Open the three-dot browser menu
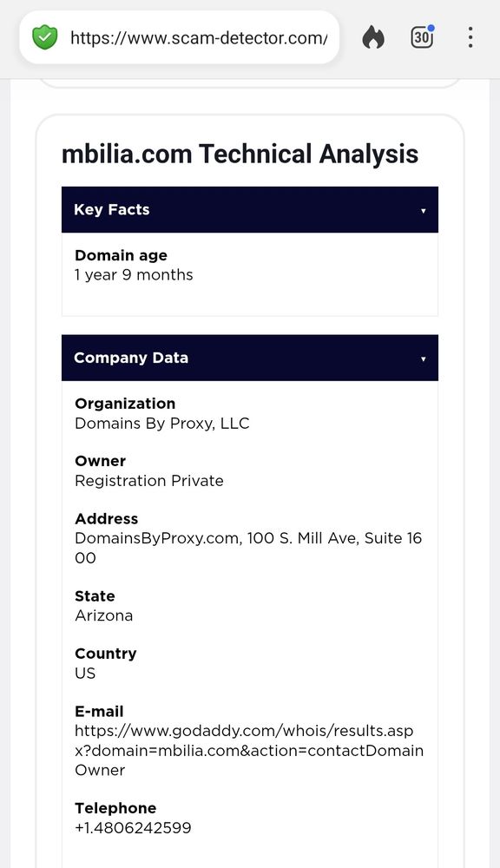500x868 pixels. point(470,37)
